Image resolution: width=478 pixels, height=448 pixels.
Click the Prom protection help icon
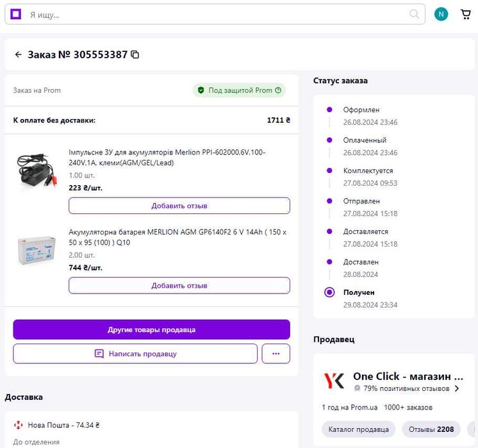click(278, 90)
